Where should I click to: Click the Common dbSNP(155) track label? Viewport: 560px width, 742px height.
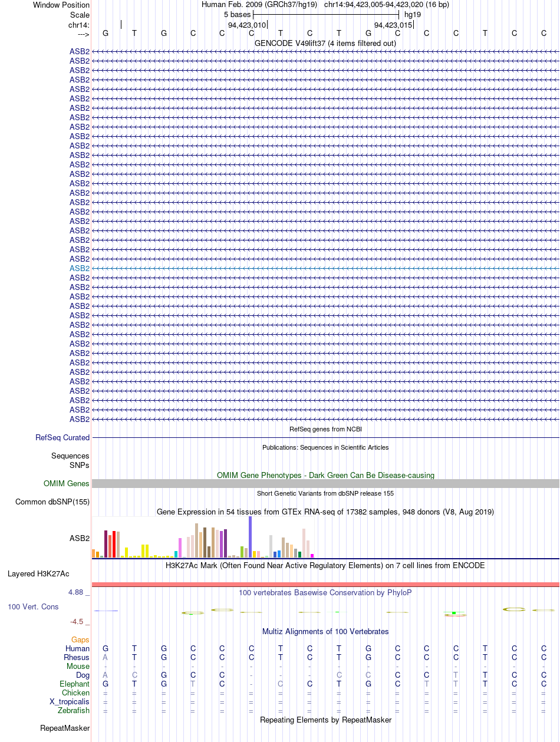click(x=52, y=502)
